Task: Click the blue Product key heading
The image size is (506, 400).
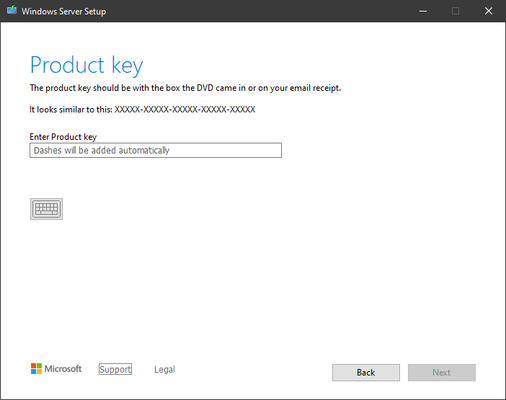Action: (x=87, y=65)
